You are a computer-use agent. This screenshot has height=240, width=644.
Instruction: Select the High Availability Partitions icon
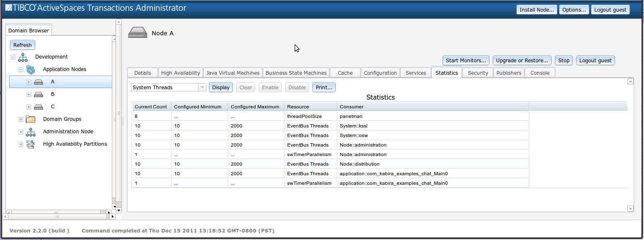(x=31, y=144)
